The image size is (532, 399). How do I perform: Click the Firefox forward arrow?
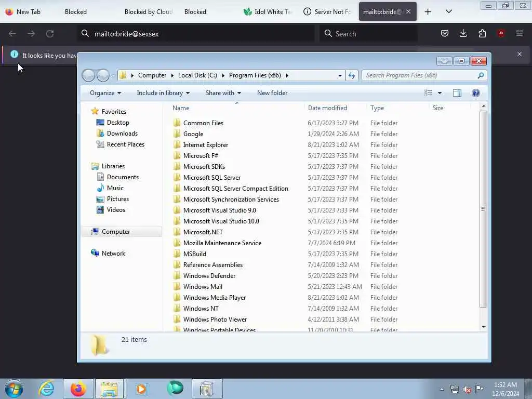click(x=31, y=34)
